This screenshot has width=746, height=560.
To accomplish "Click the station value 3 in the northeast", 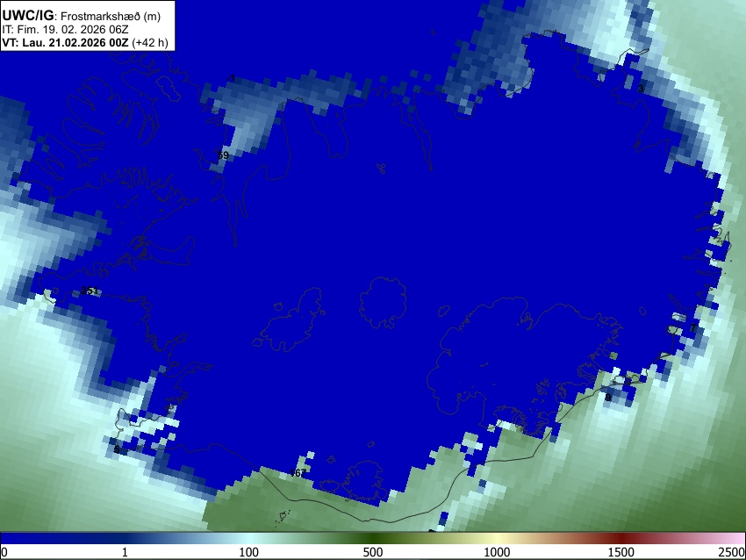I will [641, 89].
